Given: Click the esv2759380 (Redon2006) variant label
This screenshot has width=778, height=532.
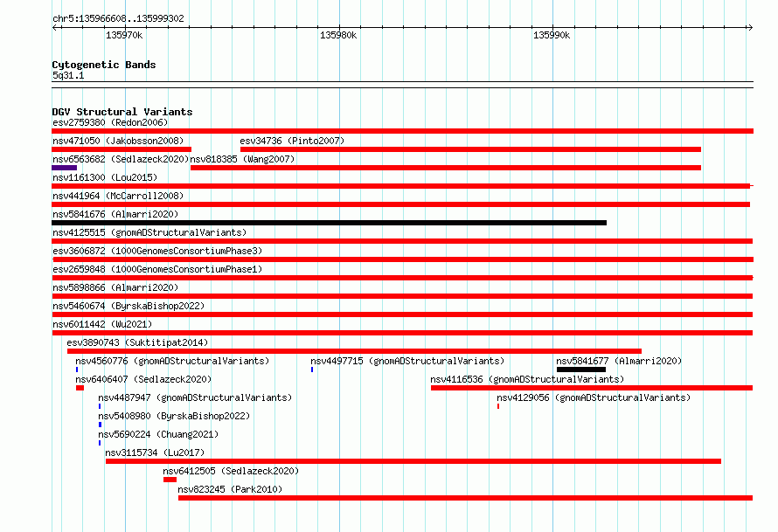Looking at the screenshot, I should [x=110, y=122].
